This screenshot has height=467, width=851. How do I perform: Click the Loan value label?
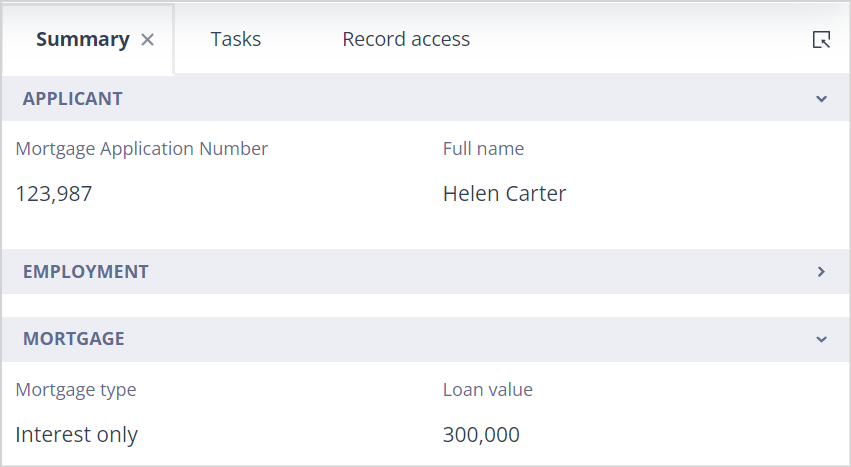pyautogui.click(x=487, y=390)
